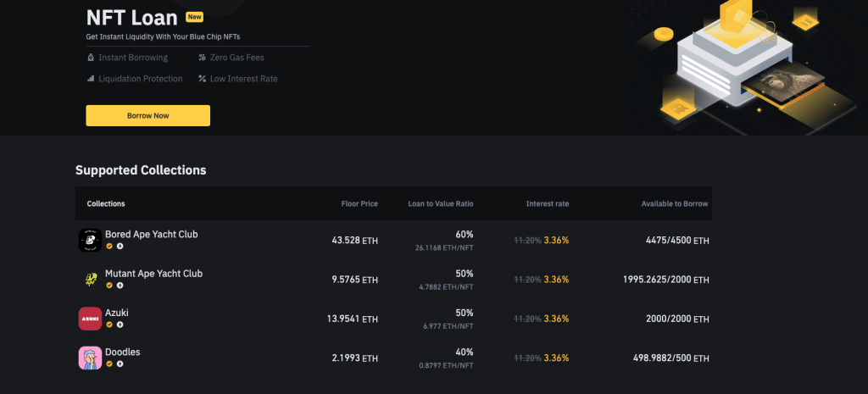
Task: Open the Bored Ape Yacht Club logo thumbnail
Action: pyautogui.click(x=90, y=240)
